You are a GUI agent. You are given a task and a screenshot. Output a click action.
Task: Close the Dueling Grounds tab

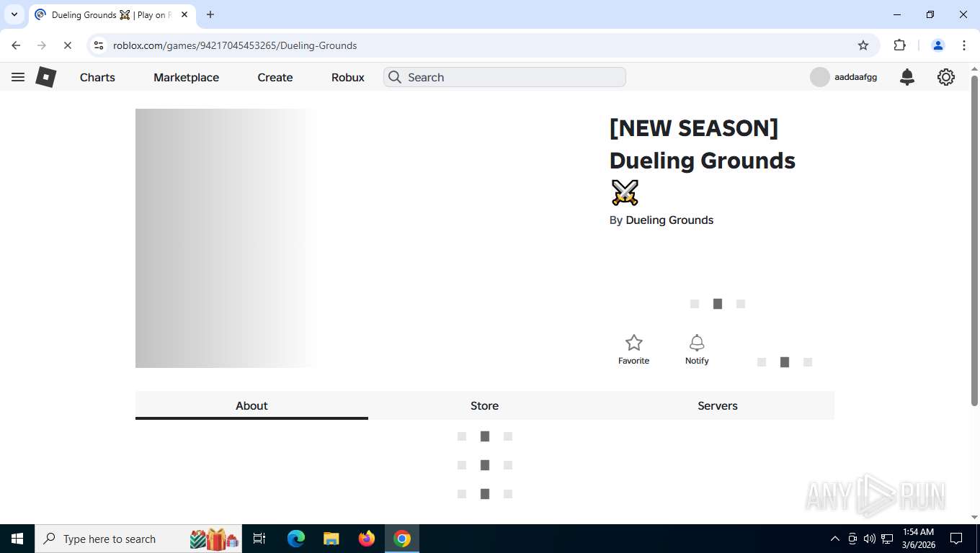pos(184,14)
